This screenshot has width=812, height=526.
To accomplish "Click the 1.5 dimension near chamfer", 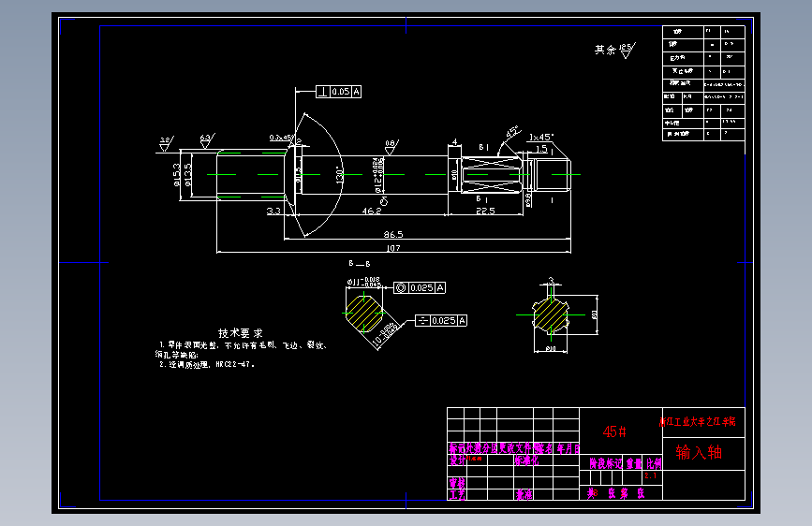I will click(541, 149).
